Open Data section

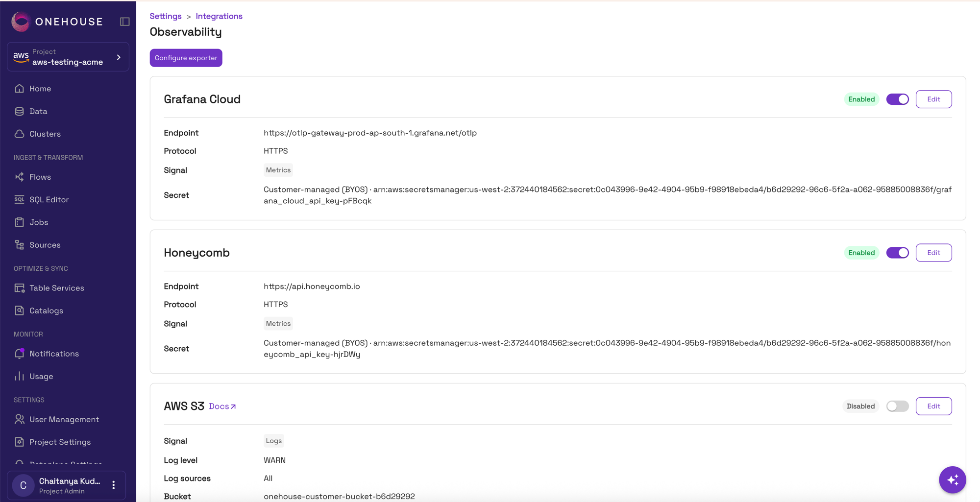38,111
